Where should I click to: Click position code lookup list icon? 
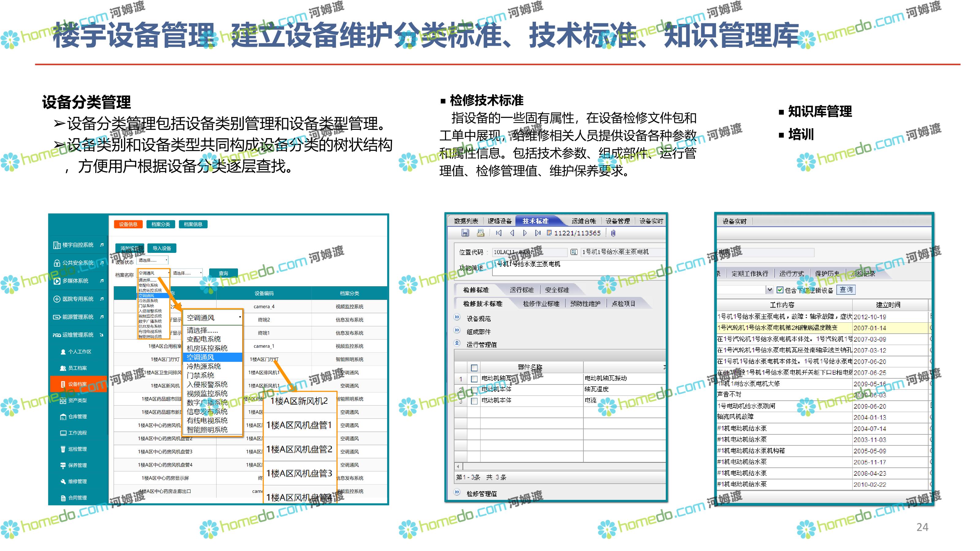coord(574,252)
